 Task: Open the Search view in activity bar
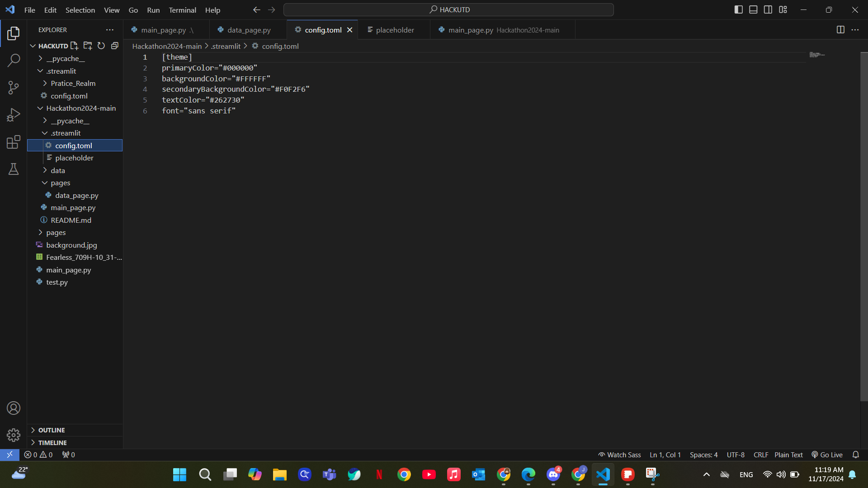pos(14,61)
